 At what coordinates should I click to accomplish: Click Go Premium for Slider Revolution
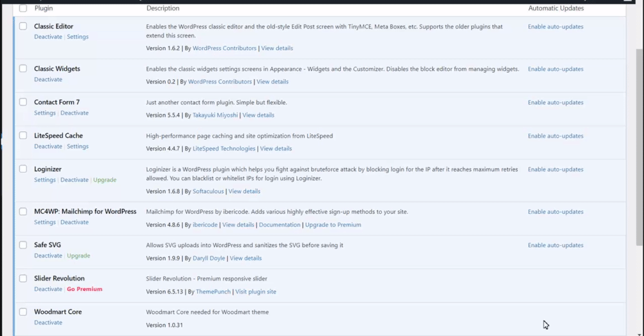84,289
